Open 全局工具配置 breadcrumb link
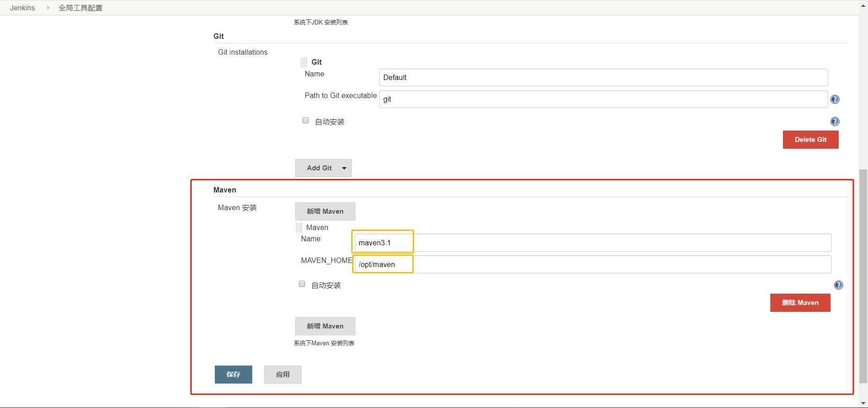The width and height of the screenshot is (868, 408). coord(80,8)
